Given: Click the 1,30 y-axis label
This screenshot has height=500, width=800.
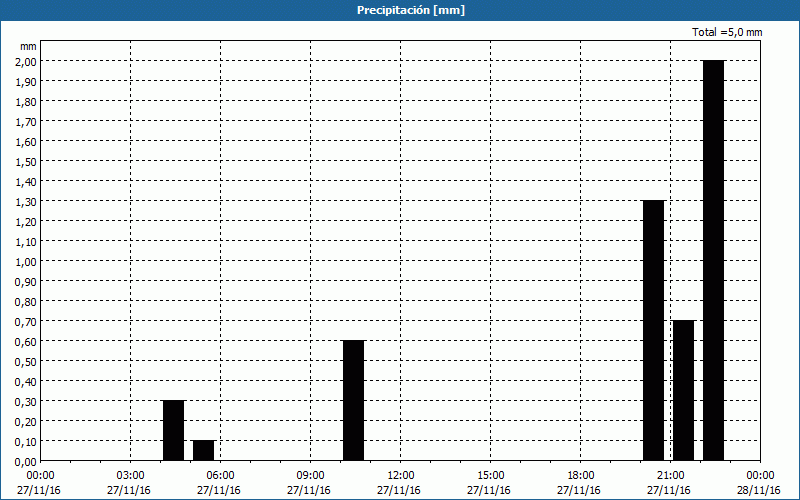Looking at the screenshot, I should (x=28, y=202).
